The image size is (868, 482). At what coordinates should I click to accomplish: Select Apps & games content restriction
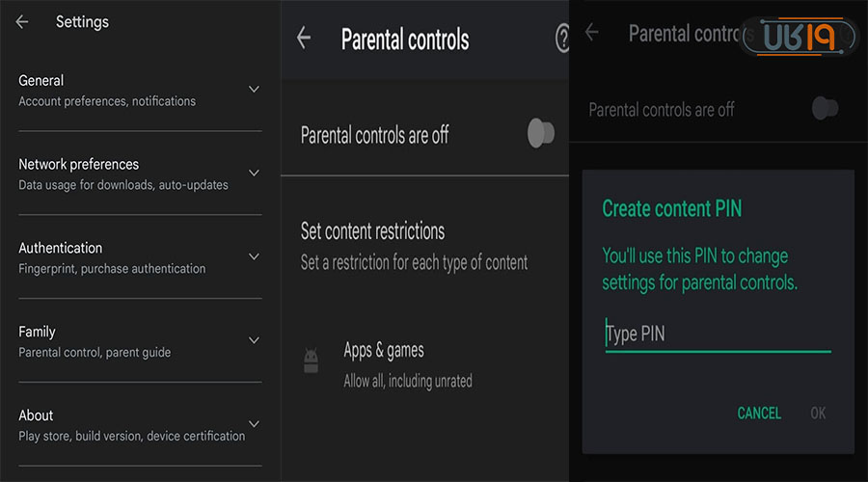coord(407,363)
